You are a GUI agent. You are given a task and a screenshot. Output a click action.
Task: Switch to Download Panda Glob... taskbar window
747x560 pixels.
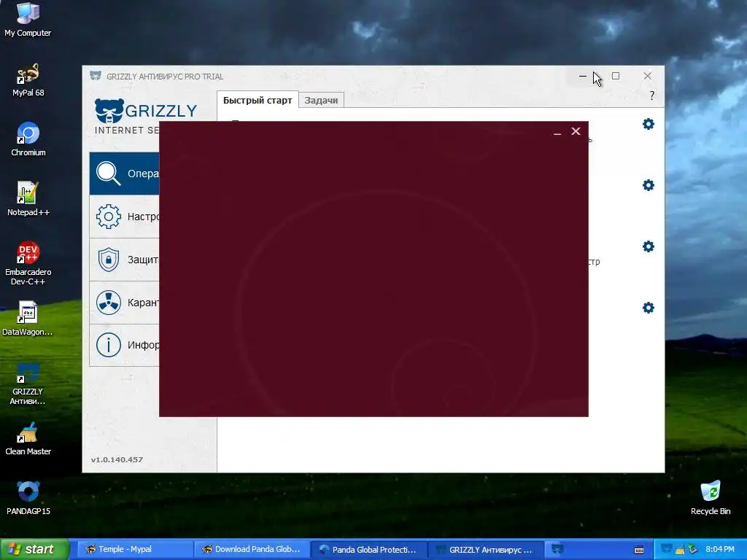[x=252, y=550]
